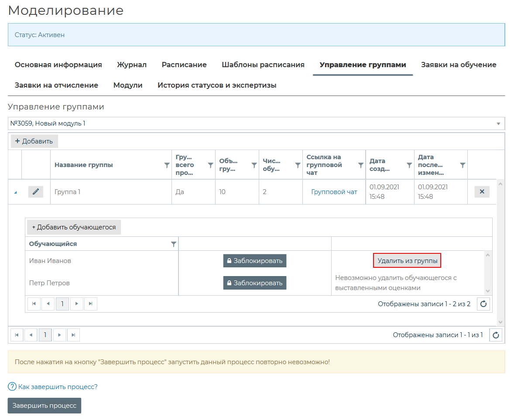Open the Групповой чат link
This screenshot has height=420, width=521.
pos(334,192)
